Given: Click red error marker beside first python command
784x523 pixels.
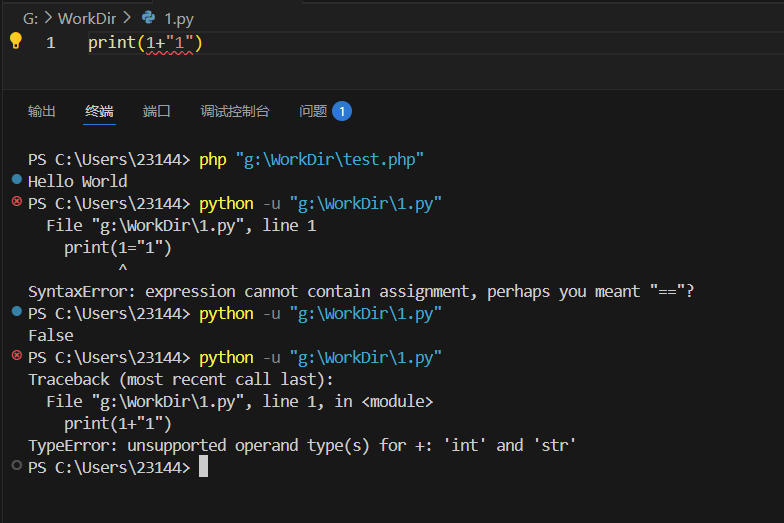Looking at the screenshot, I should pos(16,202).
